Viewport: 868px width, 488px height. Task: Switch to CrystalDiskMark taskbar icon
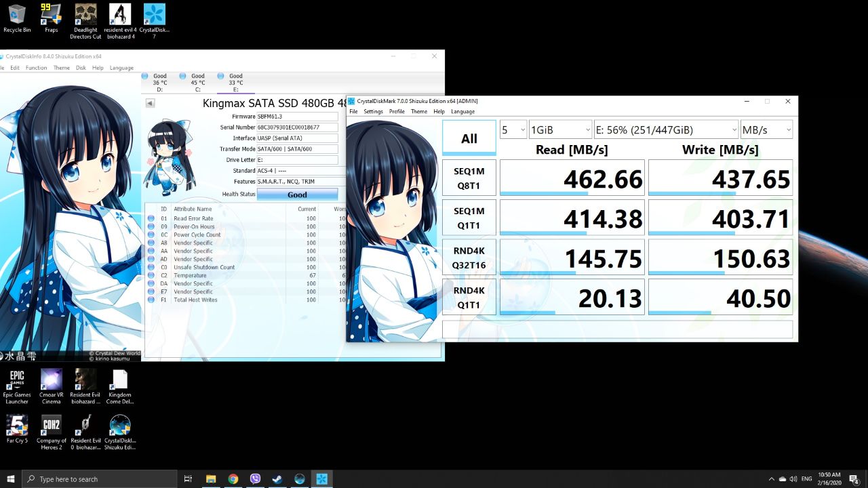pyautogui.click(x=321, y=479)
